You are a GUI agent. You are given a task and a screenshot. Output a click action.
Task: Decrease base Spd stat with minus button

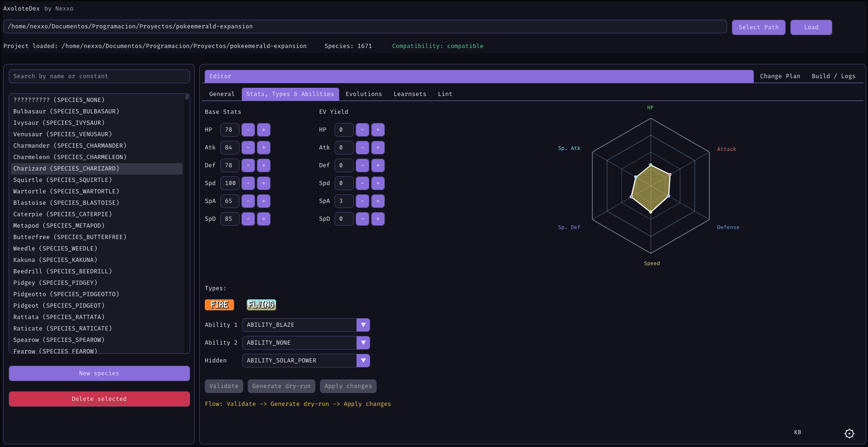(248, 183)
